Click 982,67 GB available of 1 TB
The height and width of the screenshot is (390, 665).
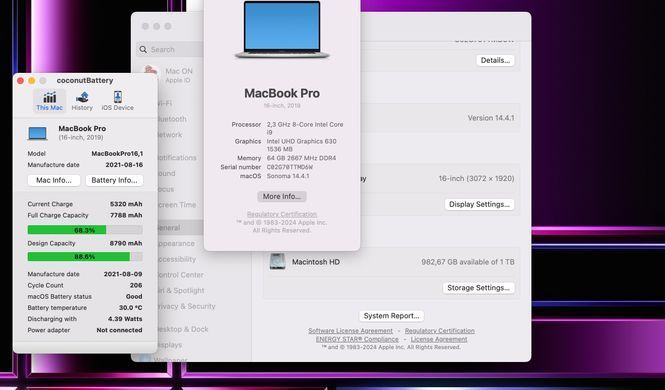(468, 262)
